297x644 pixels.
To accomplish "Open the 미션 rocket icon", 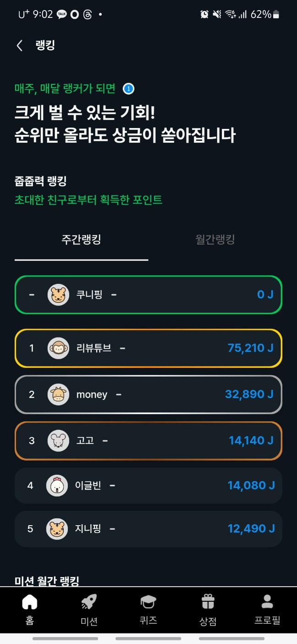I will [89, 602].
